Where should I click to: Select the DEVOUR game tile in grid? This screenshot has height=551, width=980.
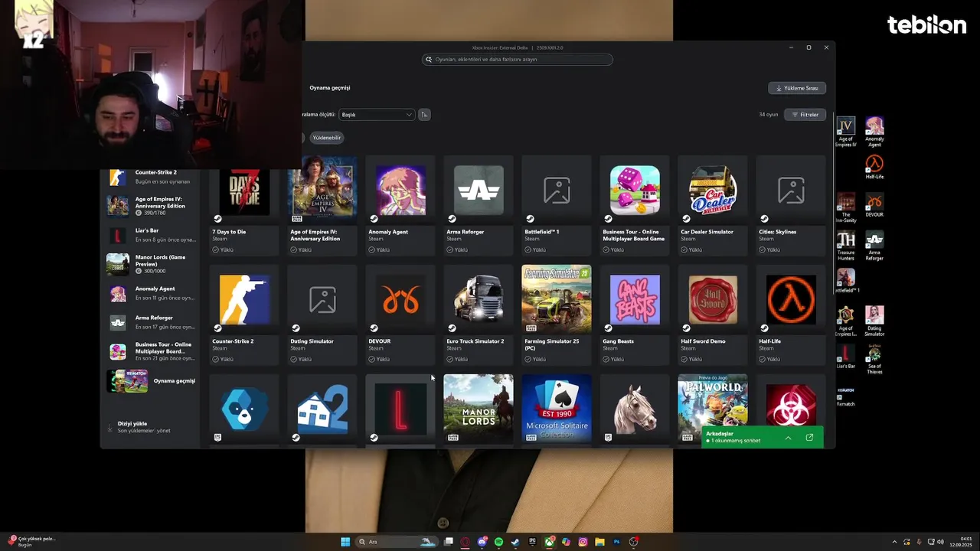pyautogui.click(x=400, y=315)
